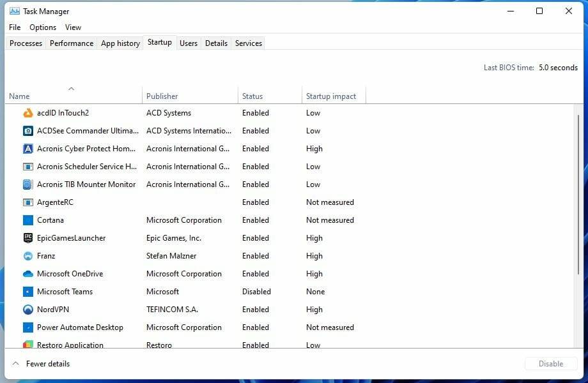Click the Power Automate Desktop icon

coord(27,327)
